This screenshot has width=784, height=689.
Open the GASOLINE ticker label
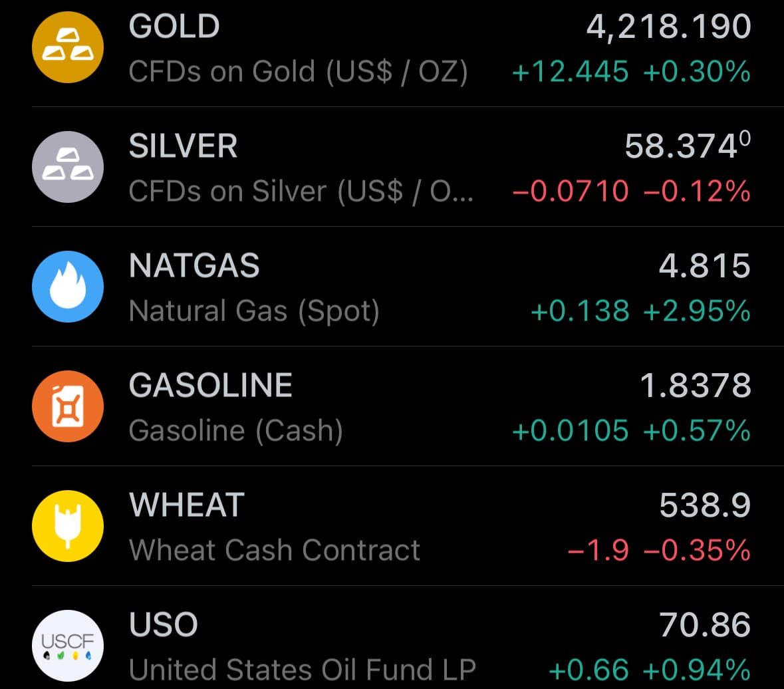pos(211,386)
